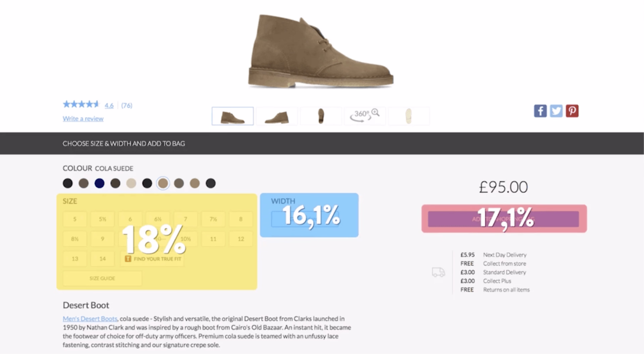Click the Twitter share icon
Screen dimensions: 644x354
[556, 111]
